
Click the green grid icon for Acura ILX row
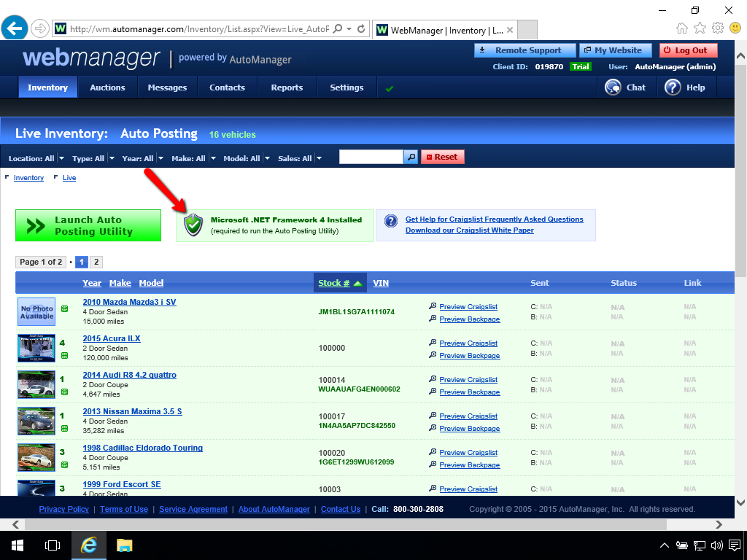pos(65,355)
